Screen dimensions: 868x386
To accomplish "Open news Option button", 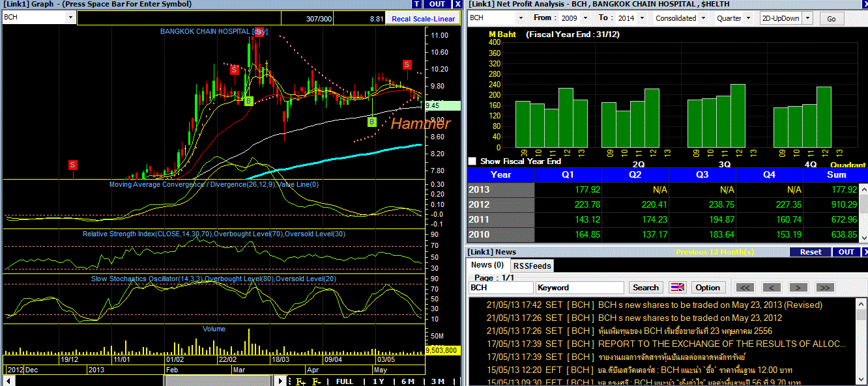I will coord(708,287).
